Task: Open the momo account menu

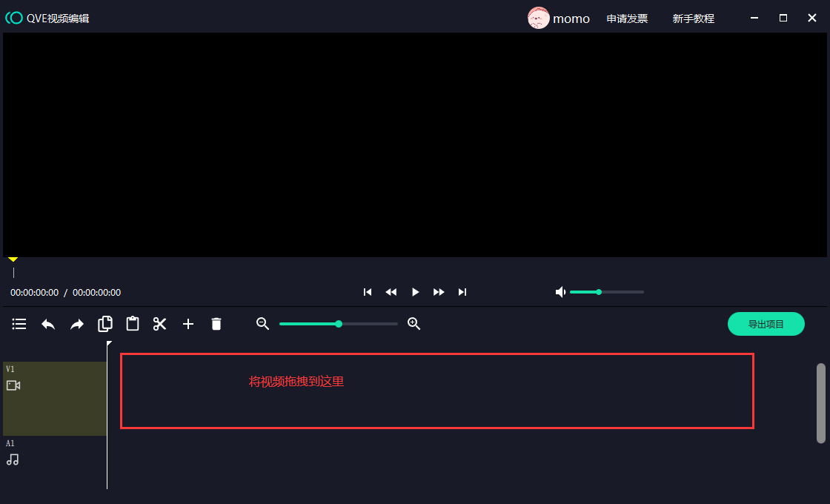Action: tap(560, 18)
